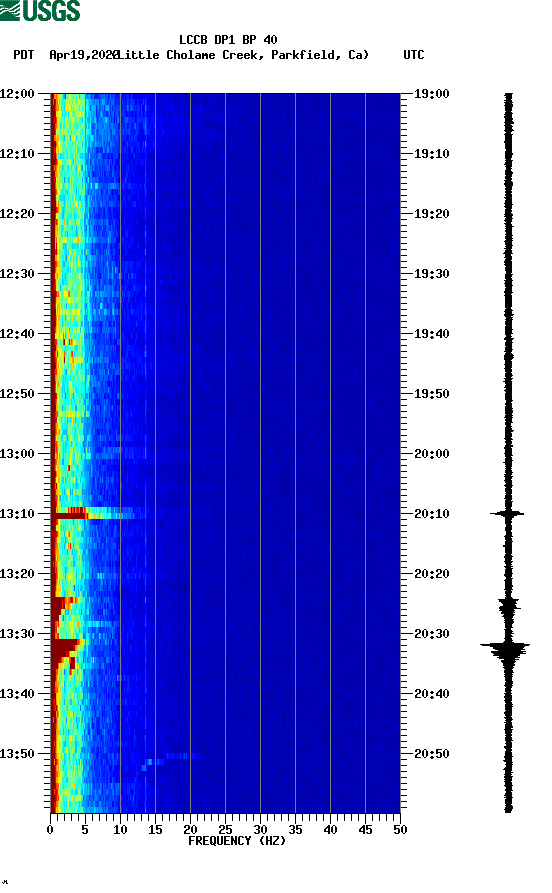Viewport: 552px width, 893px height.
Task: Click the 40 Hz frequency tick label
Action: pos(330,830)
